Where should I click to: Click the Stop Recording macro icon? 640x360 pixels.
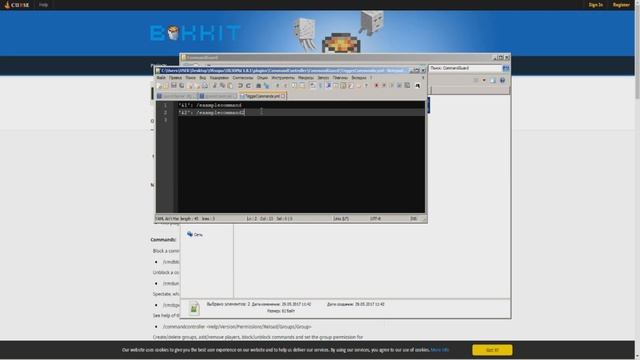tap(384, 86)
